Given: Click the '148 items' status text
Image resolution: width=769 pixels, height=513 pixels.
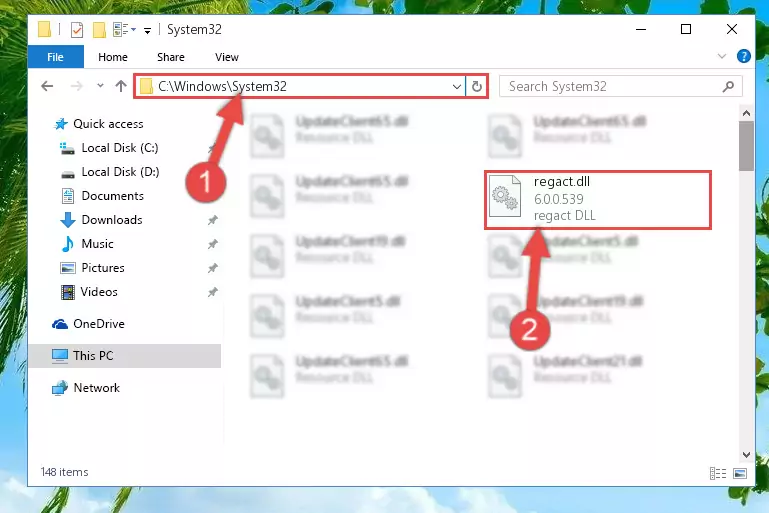Looking at the screenshot, I should pos(64,472).
